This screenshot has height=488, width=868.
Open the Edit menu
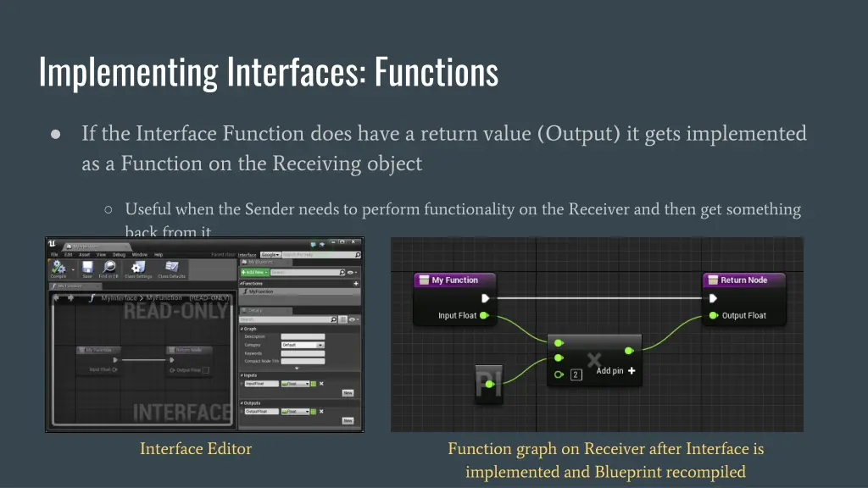68,254
